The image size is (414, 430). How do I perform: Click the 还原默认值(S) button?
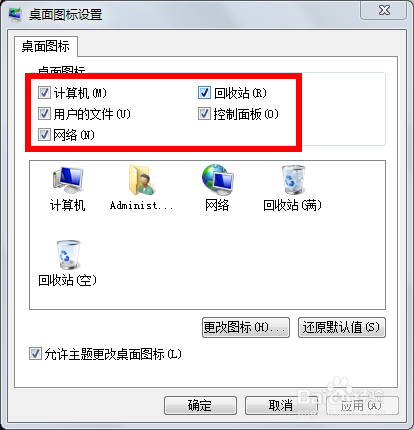click(x=342, y=327)
